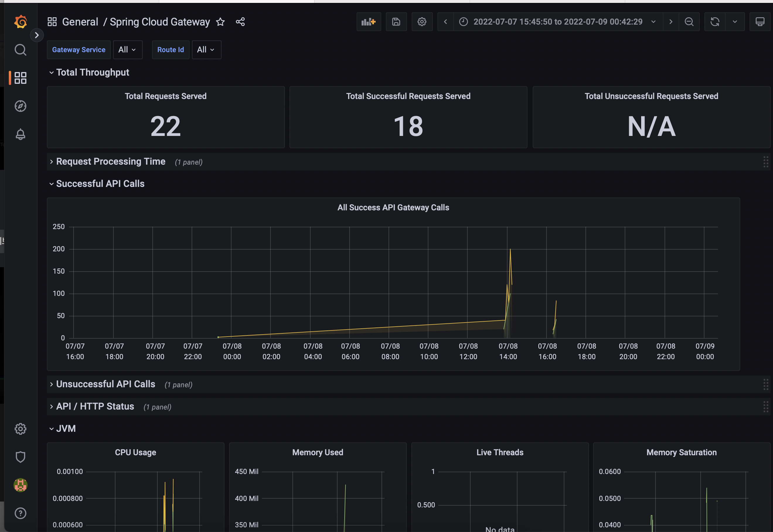Open dashboard settings gear in toolbar
The width and height of the screenshot is (773, 532).
[422, 22]
